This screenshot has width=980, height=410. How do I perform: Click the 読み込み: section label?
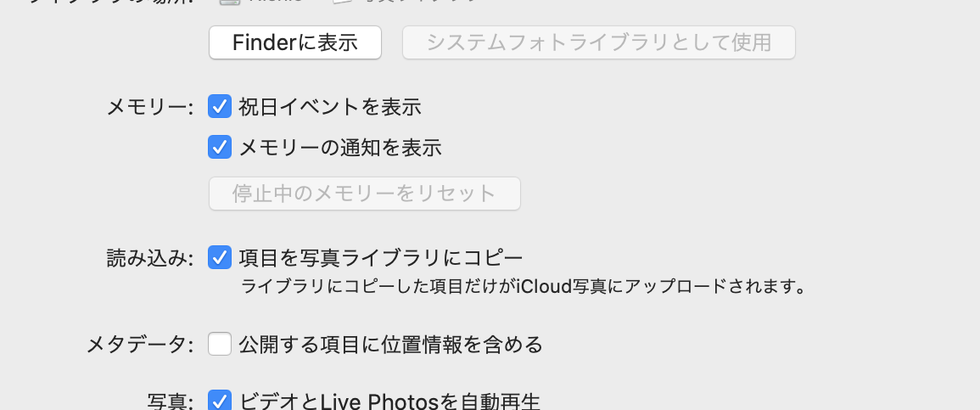point(150,258)
